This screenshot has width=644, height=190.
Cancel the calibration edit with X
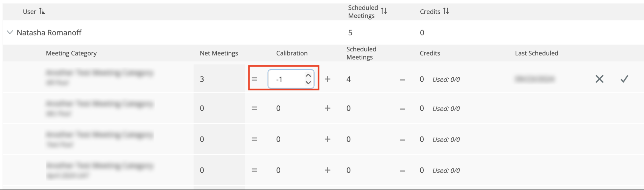[x=599, y=79]
